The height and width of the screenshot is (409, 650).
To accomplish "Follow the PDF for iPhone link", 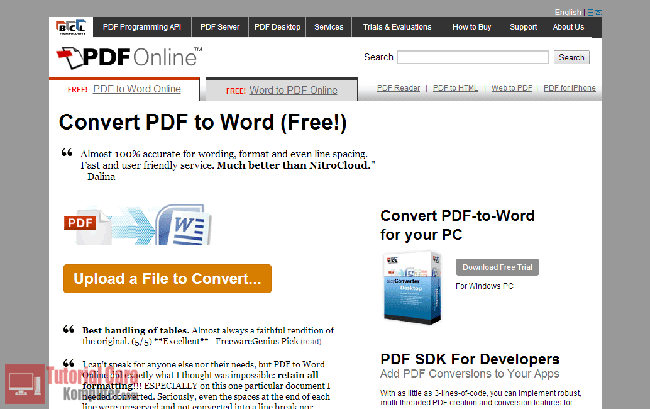I will pos(569,88).
